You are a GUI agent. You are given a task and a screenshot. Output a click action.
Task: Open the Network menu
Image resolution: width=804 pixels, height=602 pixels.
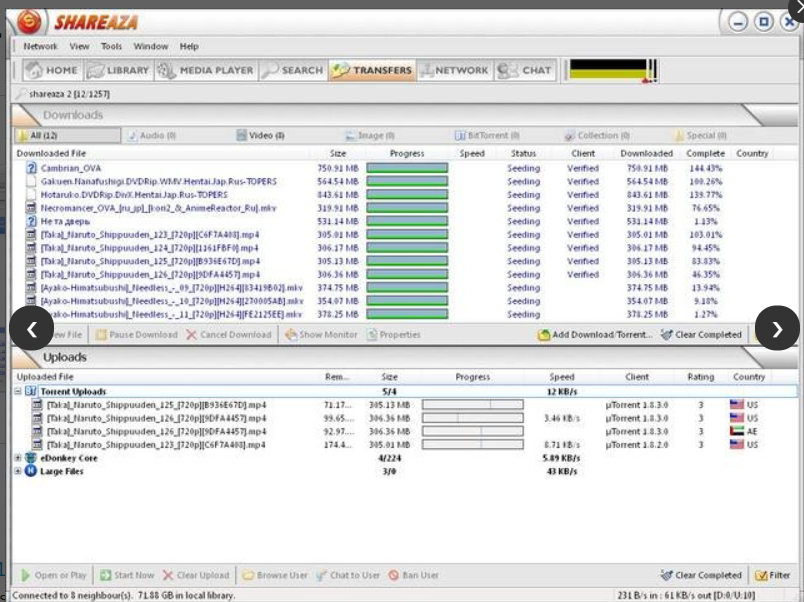pos(41,46)
